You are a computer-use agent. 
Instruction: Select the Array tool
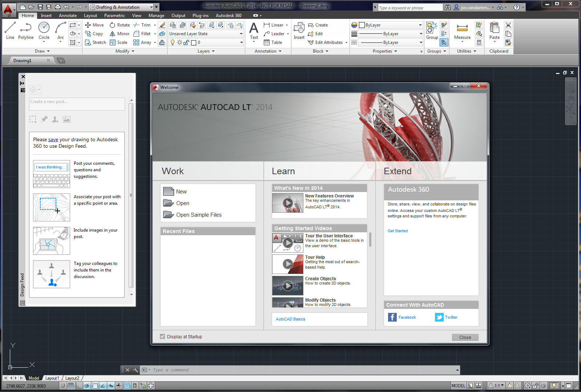point(142,42)
